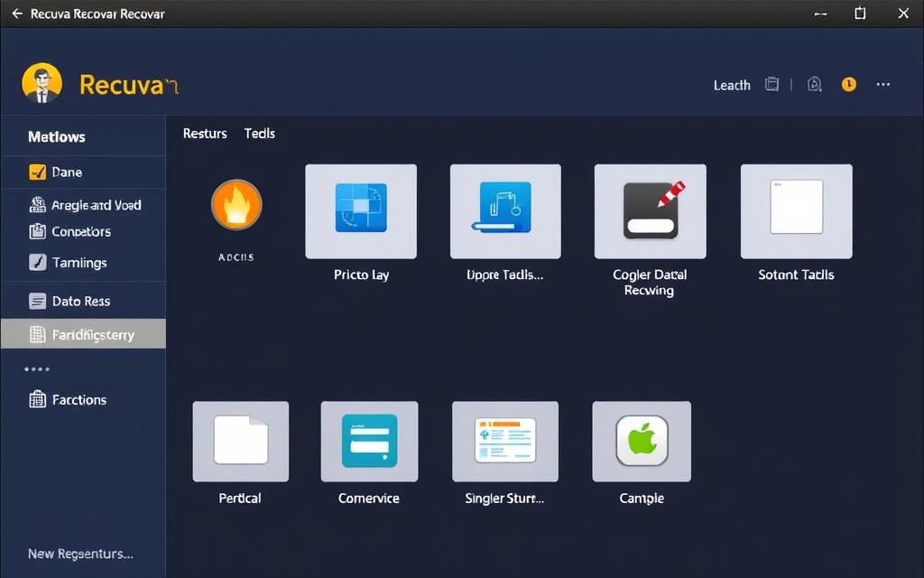Open the flame ADCIIS icon
This screenshot has width=924, height=578.
(x=236, y=205)
